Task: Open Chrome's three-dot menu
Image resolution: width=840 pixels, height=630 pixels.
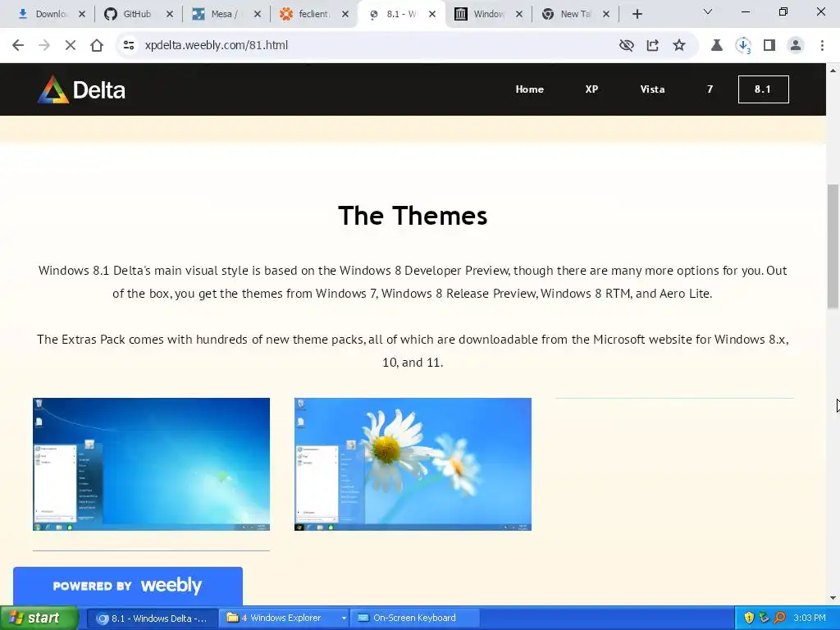Action: point(822,45)
